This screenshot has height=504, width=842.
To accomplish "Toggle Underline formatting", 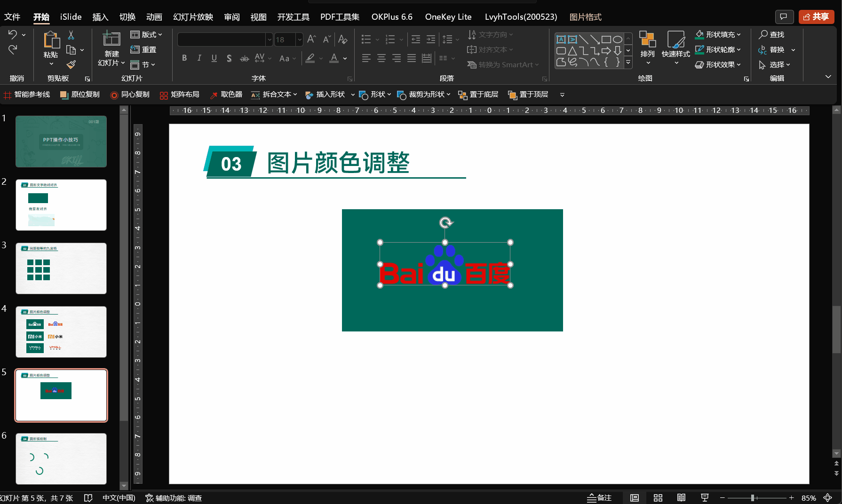I will pos(214,58).
